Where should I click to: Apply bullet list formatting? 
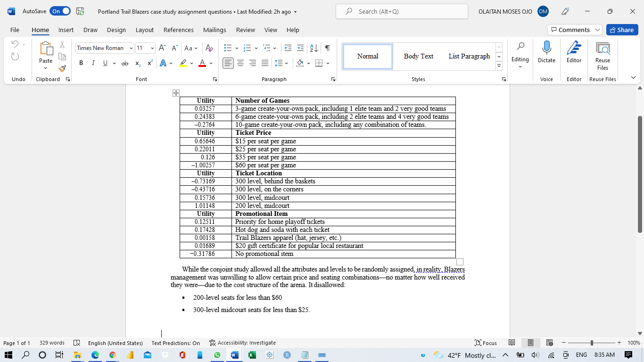click(x=228, y=48)
